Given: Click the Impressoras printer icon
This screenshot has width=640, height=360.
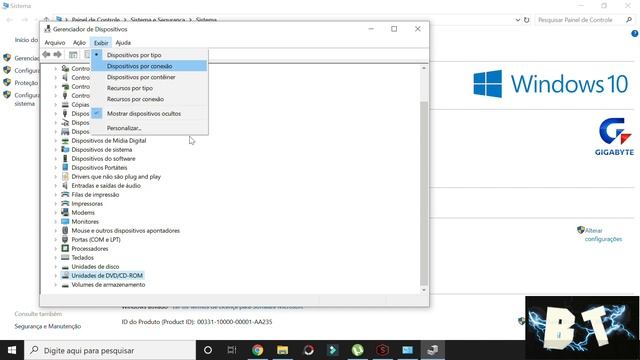Looking at the screenshot, I should [65, 203].
